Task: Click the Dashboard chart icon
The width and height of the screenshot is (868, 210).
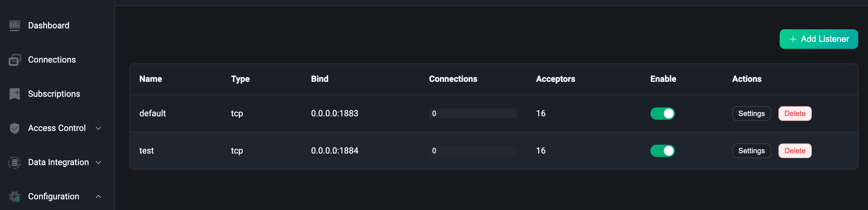Action: (x=14, y=26)
